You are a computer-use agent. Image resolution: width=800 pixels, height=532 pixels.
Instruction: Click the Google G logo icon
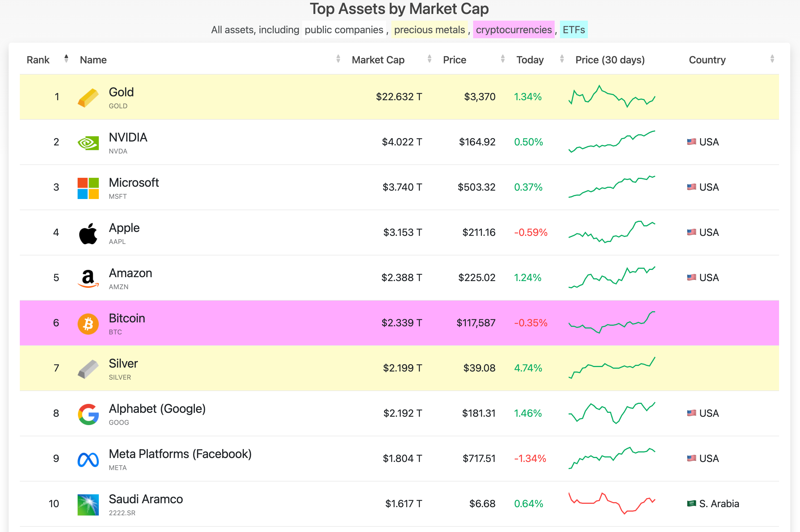point(88,414)
